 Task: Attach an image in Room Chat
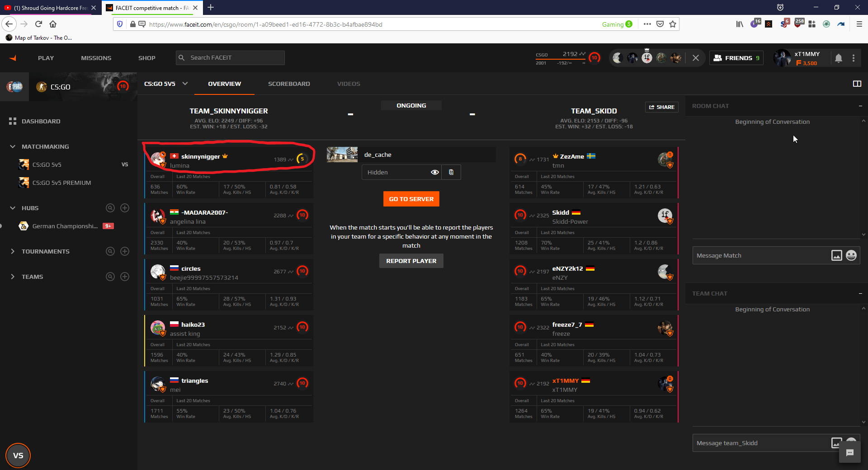(836, 255)
